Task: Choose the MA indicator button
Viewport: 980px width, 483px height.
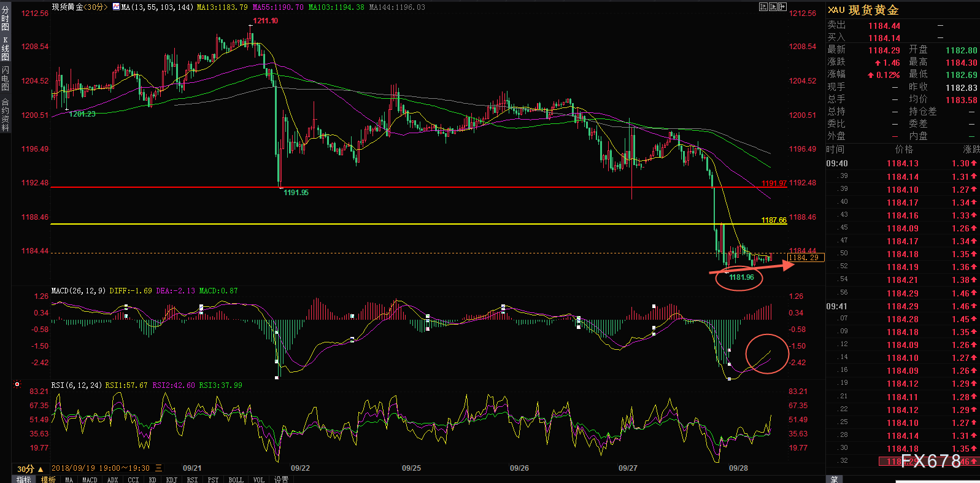Action: [x=69, y=479]
